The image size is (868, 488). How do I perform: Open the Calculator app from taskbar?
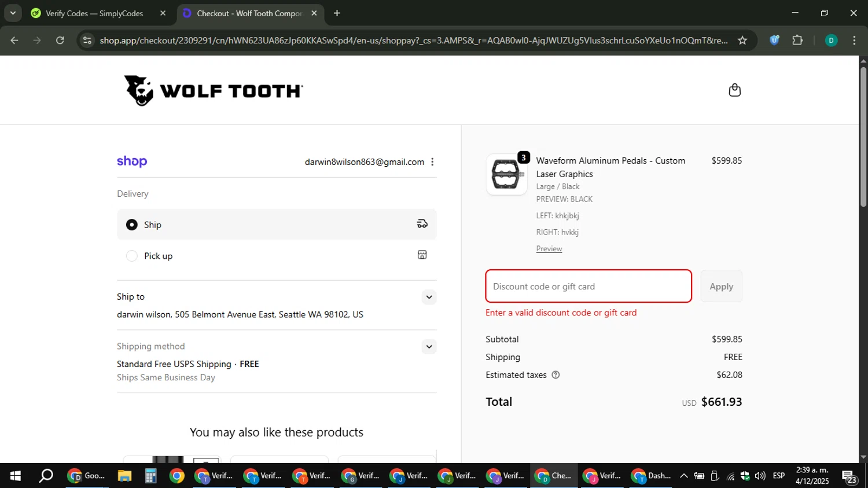(151, 476)
